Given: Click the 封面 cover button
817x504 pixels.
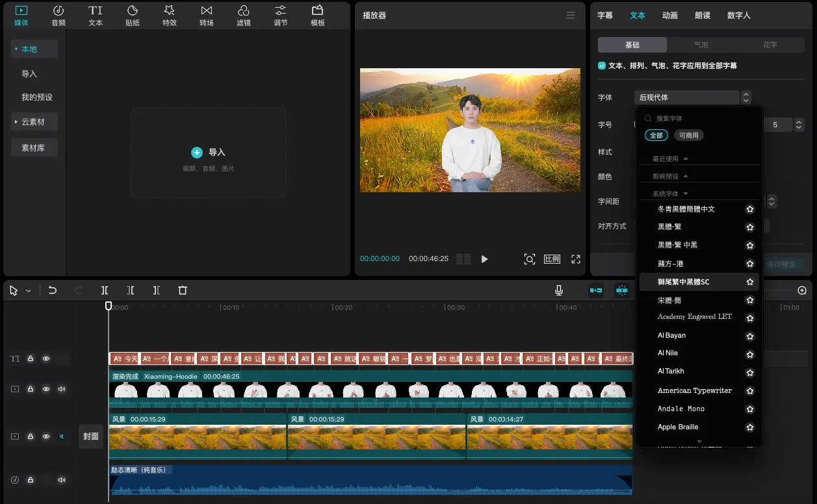Looking at the screenshot, I should point(91,436).
